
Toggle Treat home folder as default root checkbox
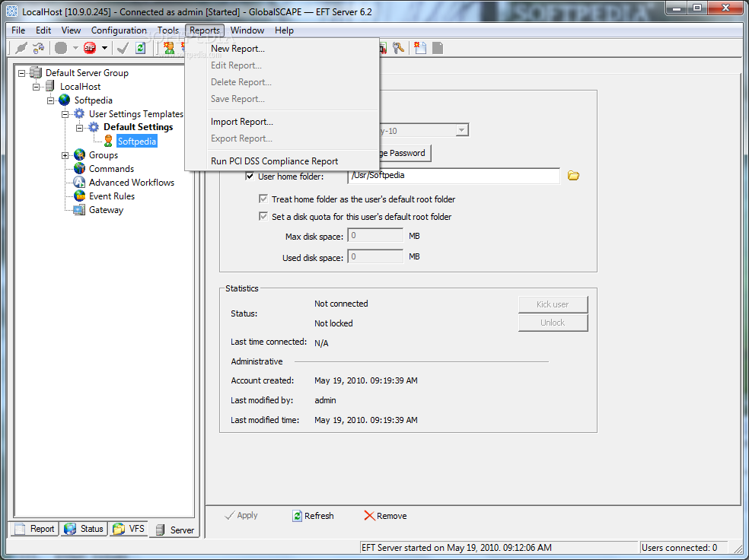[263, 199]
